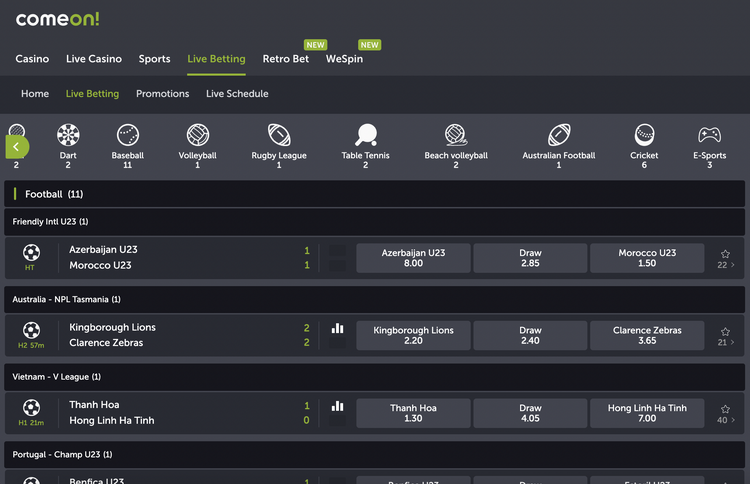Image resolution: width=750 pixels, height=484 pixels.
Task: Collapse the Friendly Intl U23 league header
Action: tap(375, 222)
